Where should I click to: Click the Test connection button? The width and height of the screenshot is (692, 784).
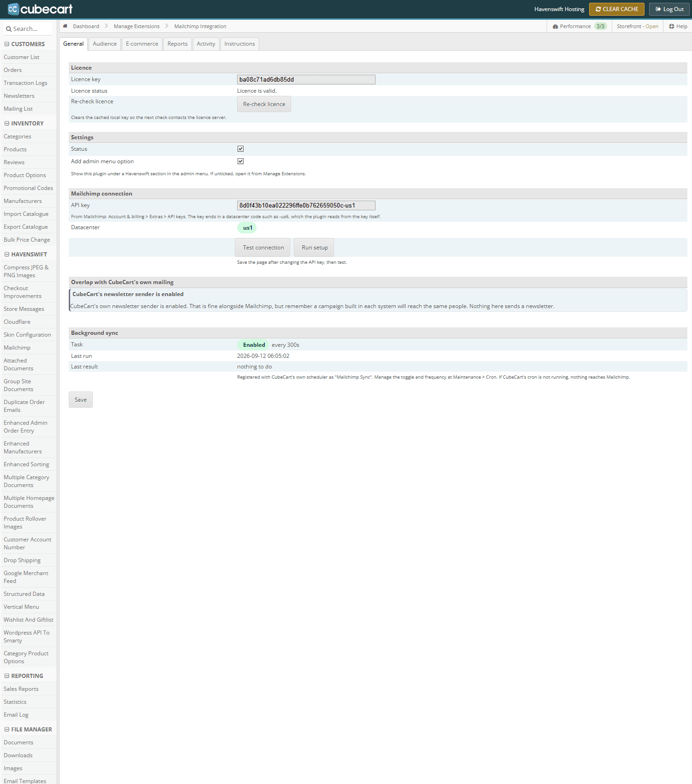[x=263, y=248]
